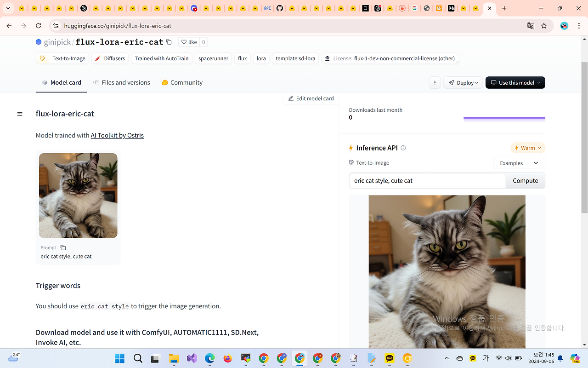
Task: Go forward in browser history
Action: click(24, 26)
